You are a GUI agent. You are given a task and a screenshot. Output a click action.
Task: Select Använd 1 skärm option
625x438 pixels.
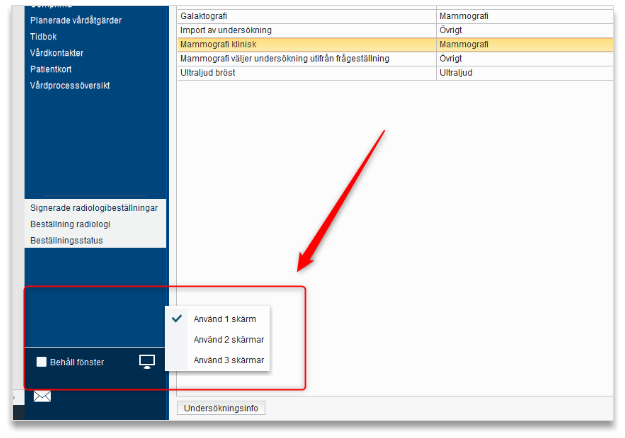tap(224, 319)
